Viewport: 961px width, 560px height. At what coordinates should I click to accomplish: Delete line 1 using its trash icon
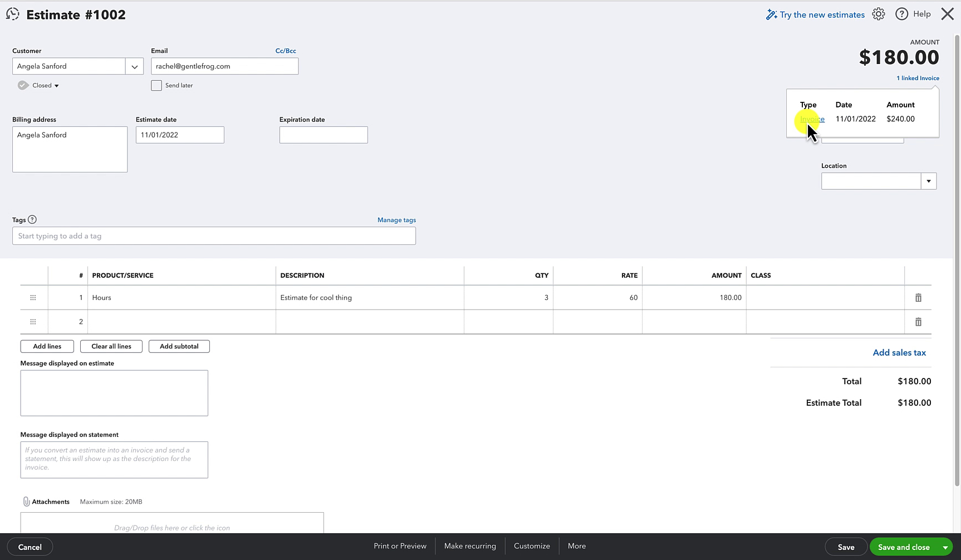(x=918, y=297)
